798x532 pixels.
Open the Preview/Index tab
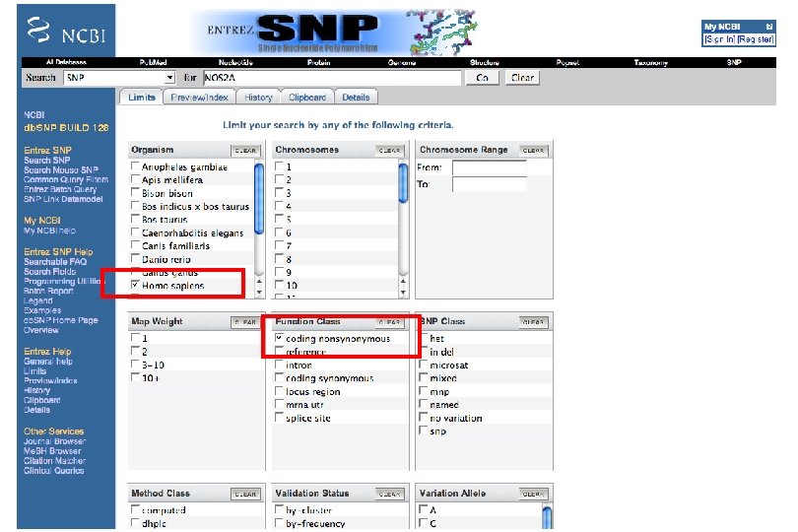199,98
